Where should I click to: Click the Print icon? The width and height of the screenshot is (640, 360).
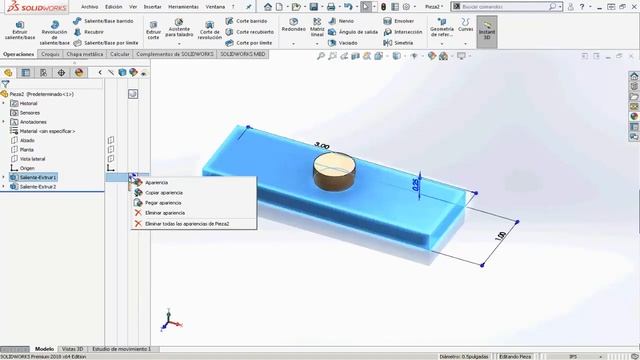pos(331,7)
